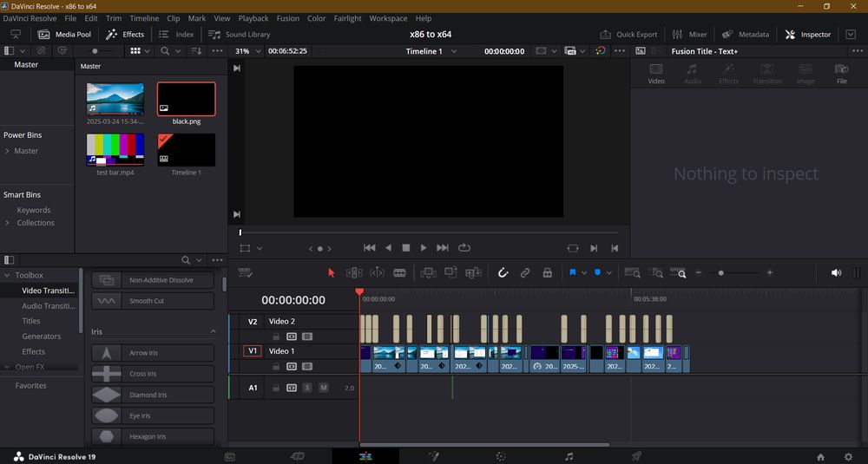
Task: Toggle the Media Pool panel button
Action: 64,35
